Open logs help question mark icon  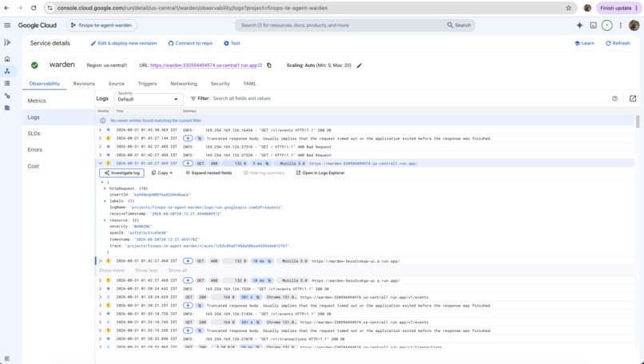point(614,98)
